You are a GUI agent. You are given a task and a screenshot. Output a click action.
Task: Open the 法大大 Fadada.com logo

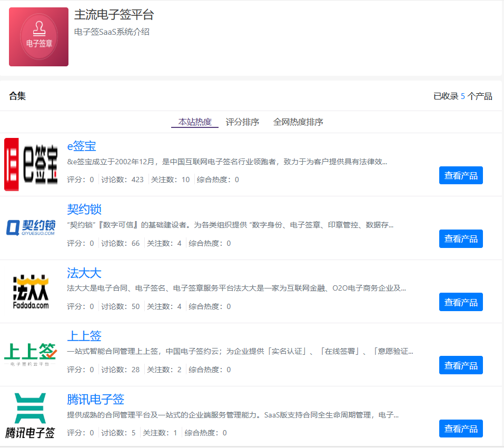(31, 292)
